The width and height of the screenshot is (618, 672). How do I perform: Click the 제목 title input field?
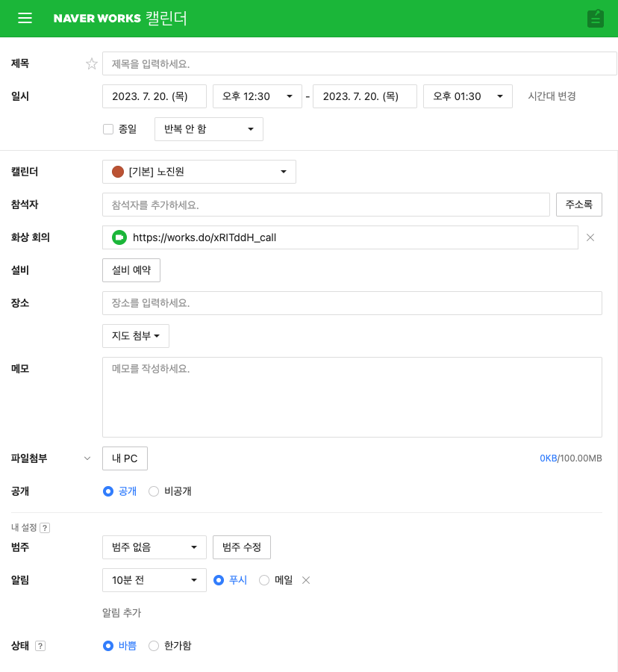[x=359, y=64]
